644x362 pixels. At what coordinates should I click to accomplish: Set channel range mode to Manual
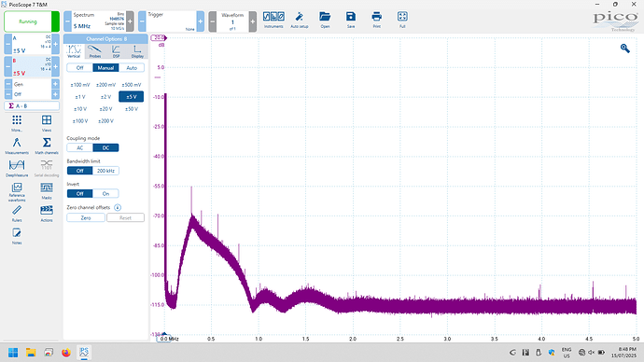pyautogui.click(x=105, y=68)
